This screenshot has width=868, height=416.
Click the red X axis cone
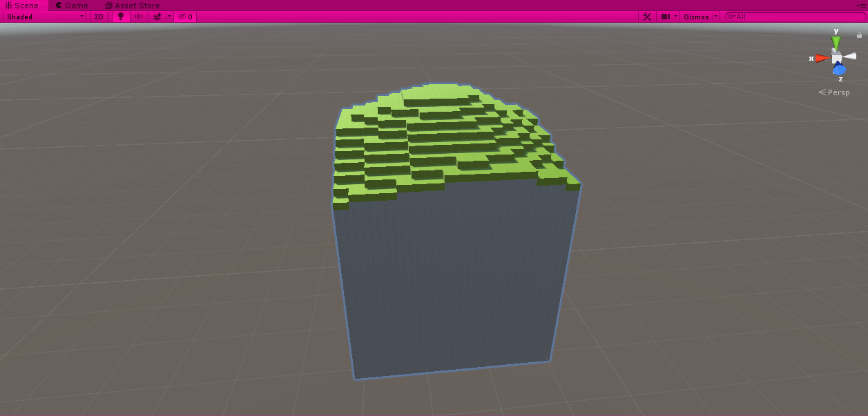point(822,58)
